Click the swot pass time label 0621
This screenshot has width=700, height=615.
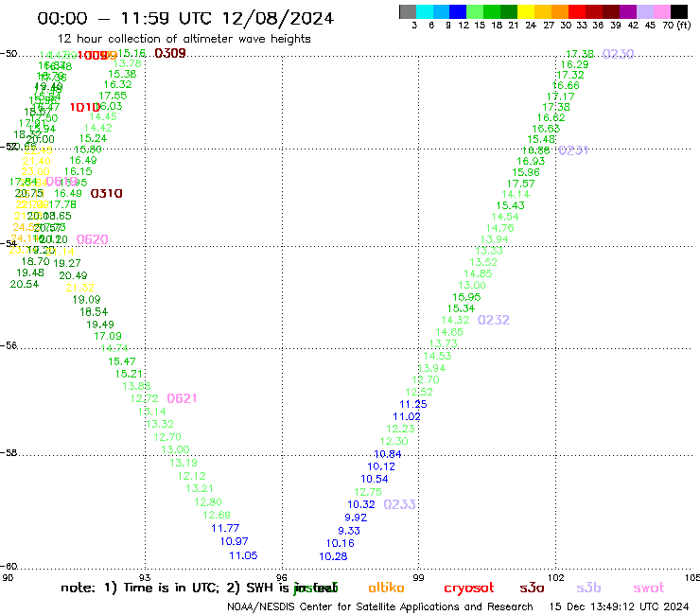click(x=183, y=398)
